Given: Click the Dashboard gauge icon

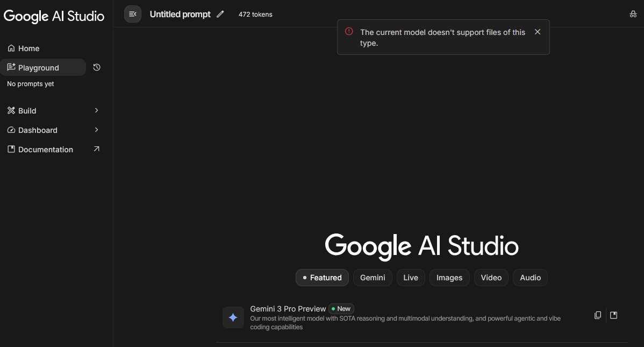Looking at the screenshot, I should pos(11,130).
